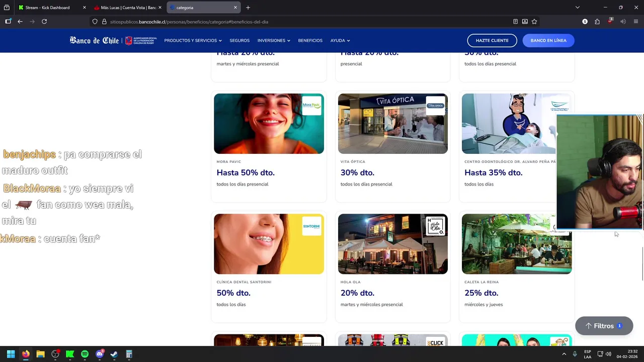Viewport: 644px width, 362px height.
Task: Open the Beneficios menu item
Action: click(310, 40)
